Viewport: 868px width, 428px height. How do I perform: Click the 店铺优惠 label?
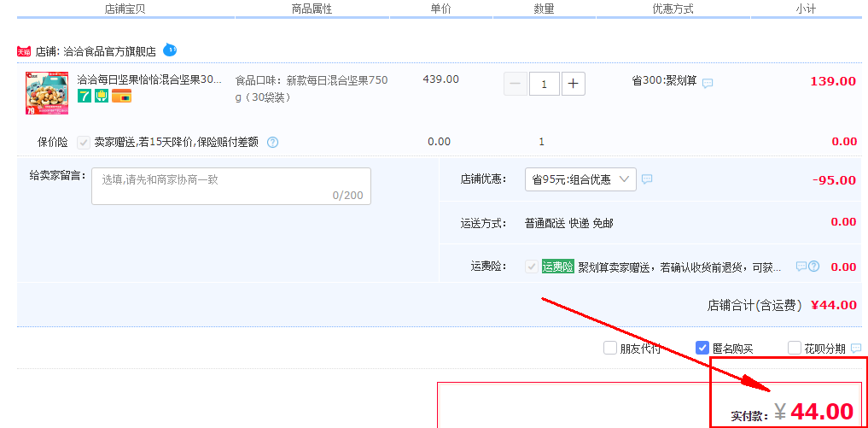coord(483,179)
